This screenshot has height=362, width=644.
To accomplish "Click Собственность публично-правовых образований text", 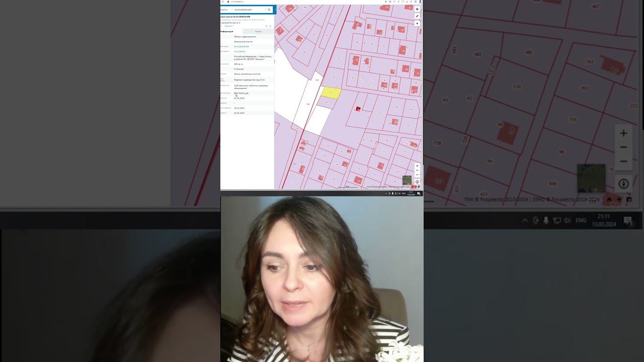I will [x=251, y=87].
